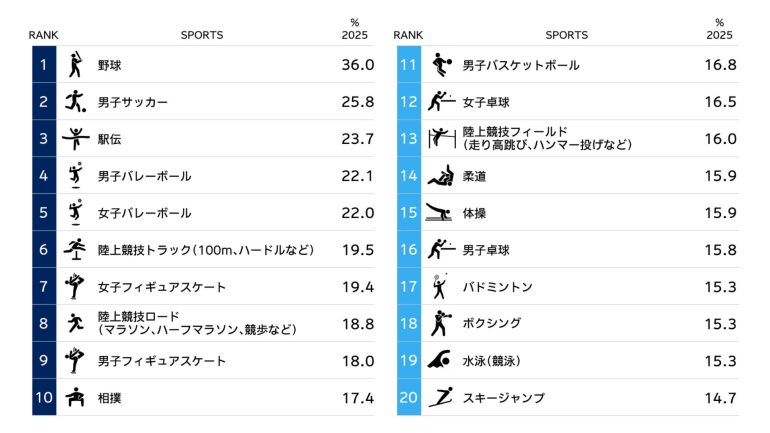Viewport: 770px width, 433px height.
Task: Click the men's basketball player icon
Action: point(440,65)
